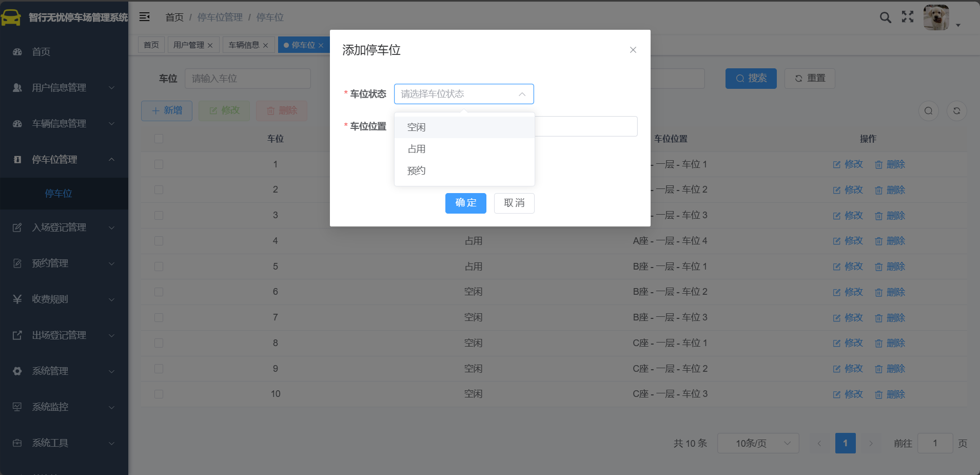The width and height of the screenshot is (980, 475).
Task: Collapse sidebar using the hamburger icon
Action: coord(145,17)
